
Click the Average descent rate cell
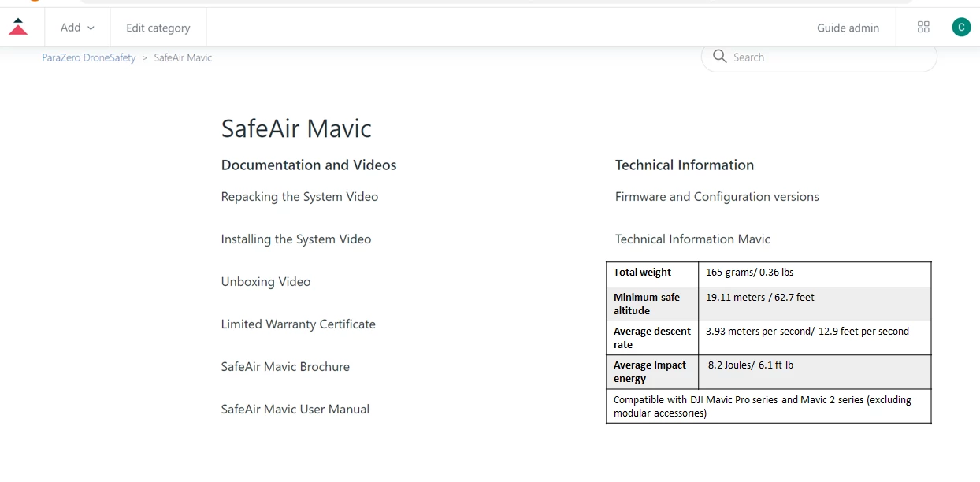point(652,337)
